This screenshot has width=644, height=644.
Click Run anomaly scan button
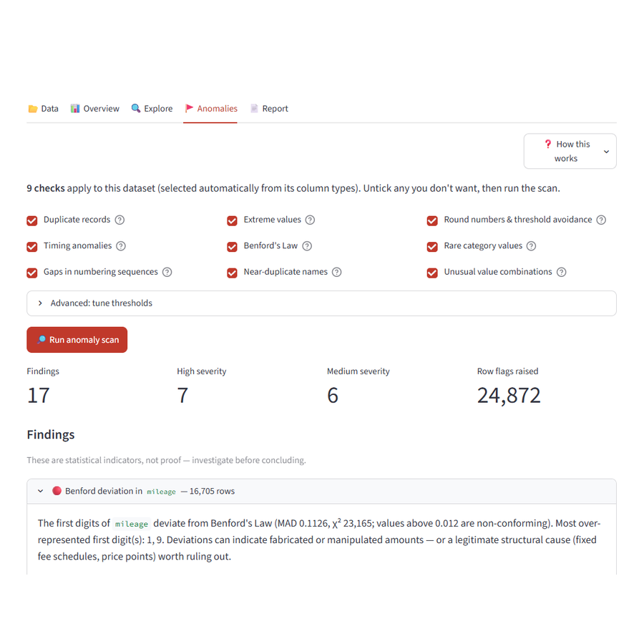click(77, 340)
